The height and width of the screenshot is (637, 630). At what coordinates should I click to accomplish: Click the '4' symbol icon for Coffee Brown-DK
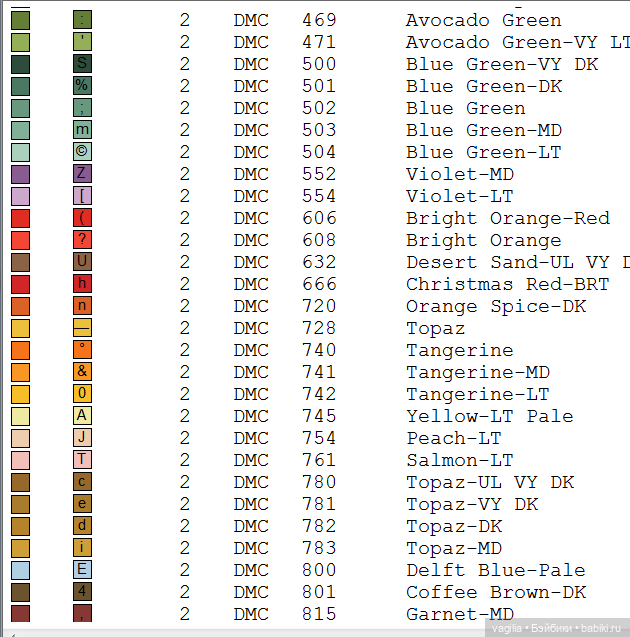pyautogui.click(x=82, y=592)
